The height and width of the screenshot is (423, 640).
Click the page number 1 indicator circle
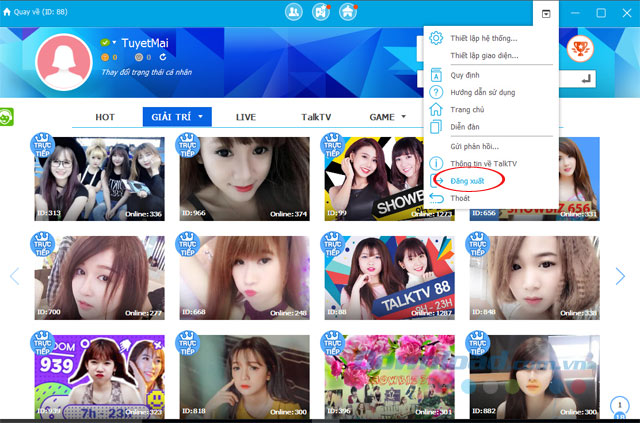[x=620, y=406]
